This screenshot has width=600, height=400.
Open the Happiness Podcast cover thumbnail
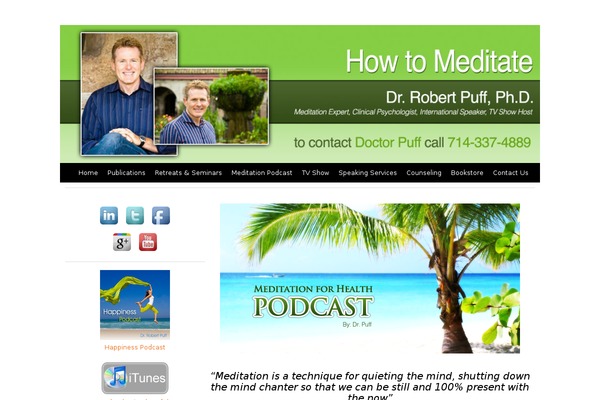135,305
